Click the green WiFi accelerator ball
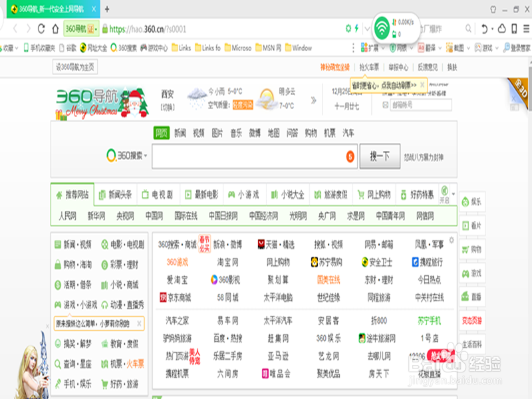Image resolution: width=532 pixels, height=399 pixels. tap(382, 28)
